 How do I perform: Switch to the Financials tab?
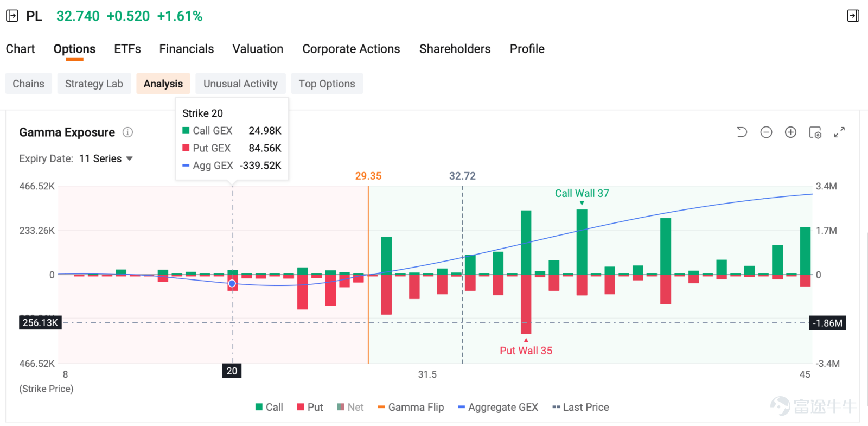pos(187,49)
